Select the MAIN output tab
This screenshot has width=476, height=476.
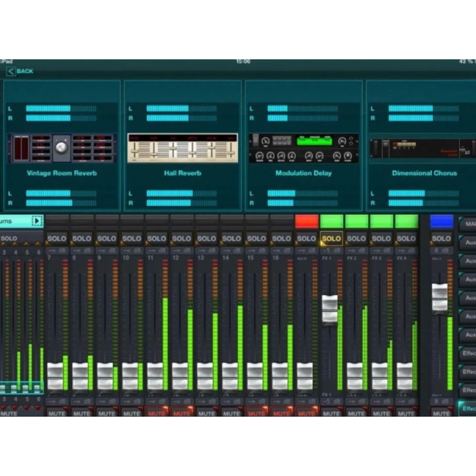click(468, 224)
